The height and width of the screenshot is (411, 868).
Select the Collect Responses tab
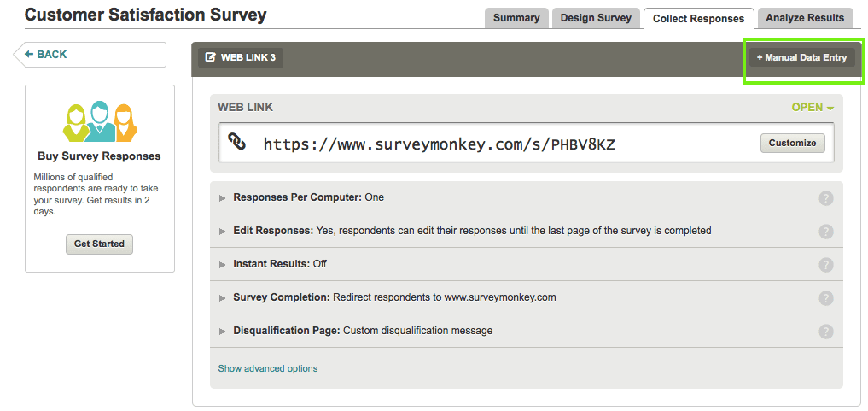click(x=699, y=18)
